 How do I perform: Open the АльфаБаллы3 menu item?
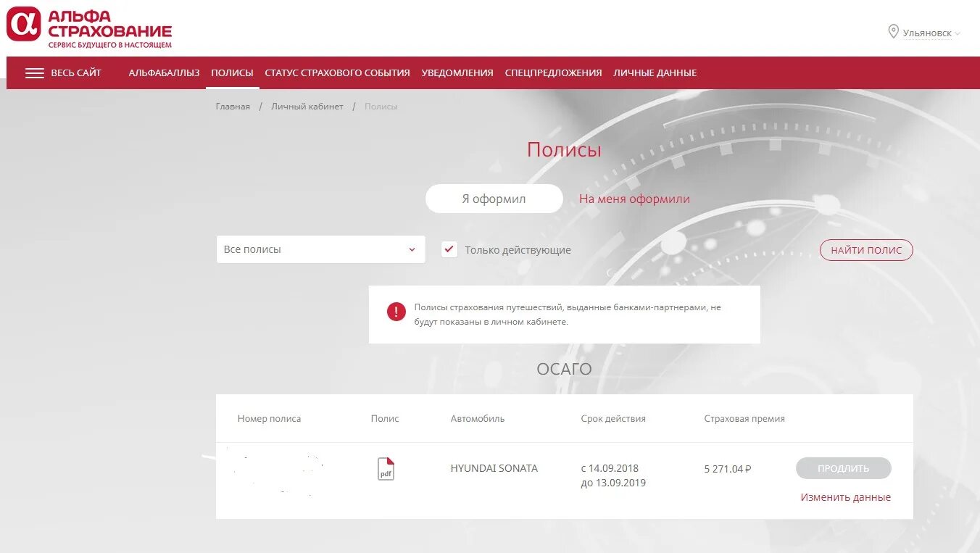pos(164,73)
